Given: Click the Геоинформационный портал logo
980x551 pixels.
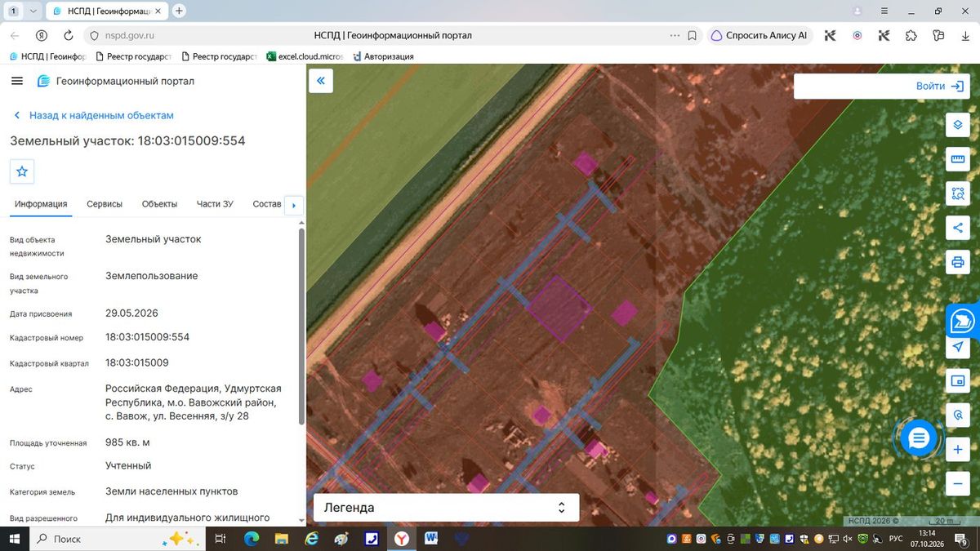Looking at the screenshot, I should point(115,81).
